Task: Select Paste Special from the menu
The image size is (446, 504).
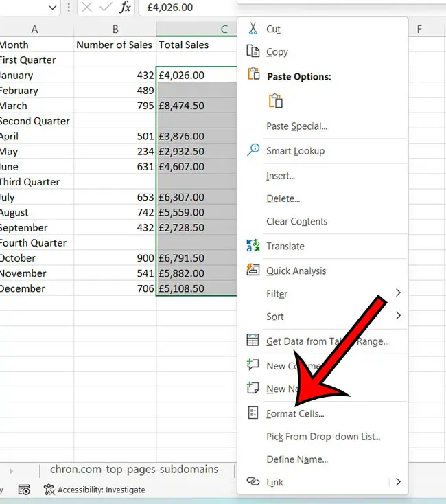Action: pos(296,126)
